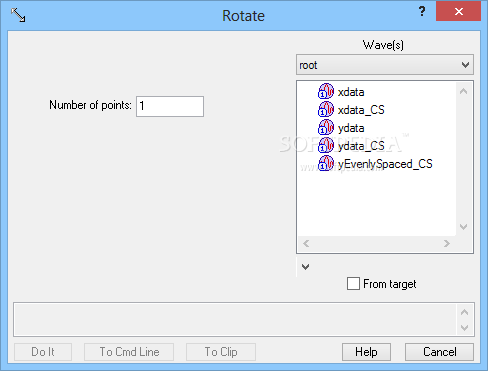Viewport: 488px width, 371px height.
Task: Click inside the command preview text box
Action: coord(235,319)
